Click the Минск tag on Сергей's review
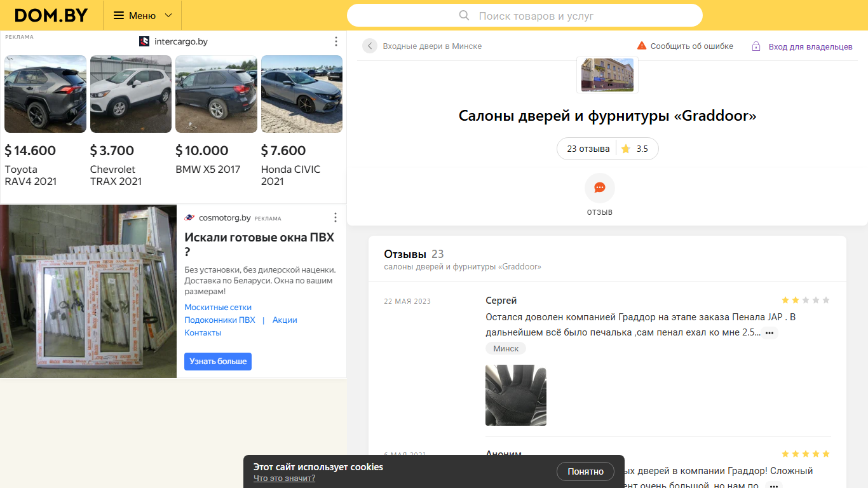The width and height of the screenshot is (868, 488). pyautogui.click(x=506, y=348)
